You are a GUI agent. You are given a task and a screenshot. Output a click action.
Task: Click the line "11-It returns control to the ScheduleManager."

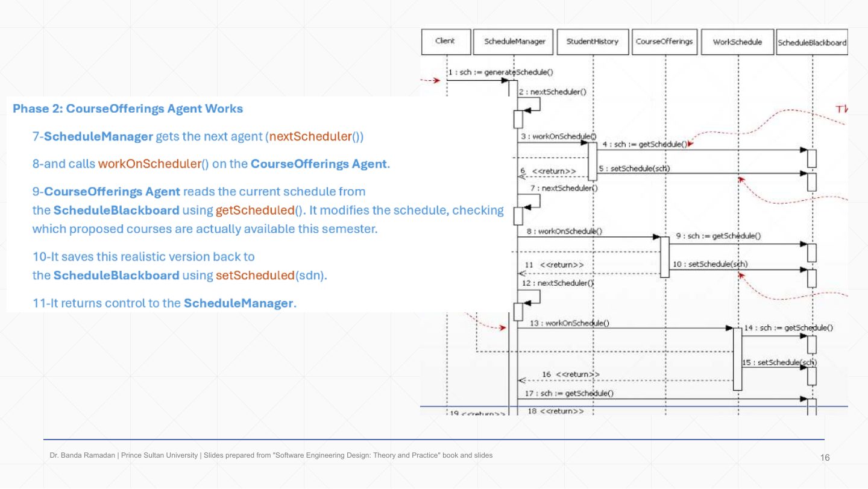[165, 303]
